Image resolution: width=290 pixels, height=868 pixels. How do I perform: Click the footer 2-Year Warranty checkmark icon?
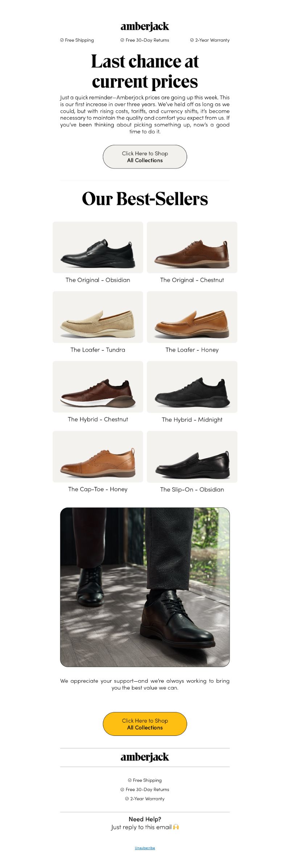127,799
